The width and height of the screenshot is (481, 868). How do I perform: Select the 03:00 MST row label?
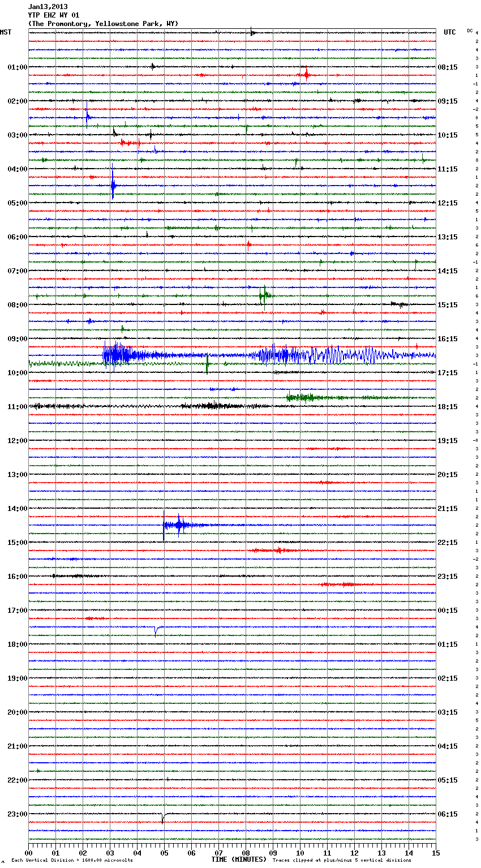[x=18, y=135]
